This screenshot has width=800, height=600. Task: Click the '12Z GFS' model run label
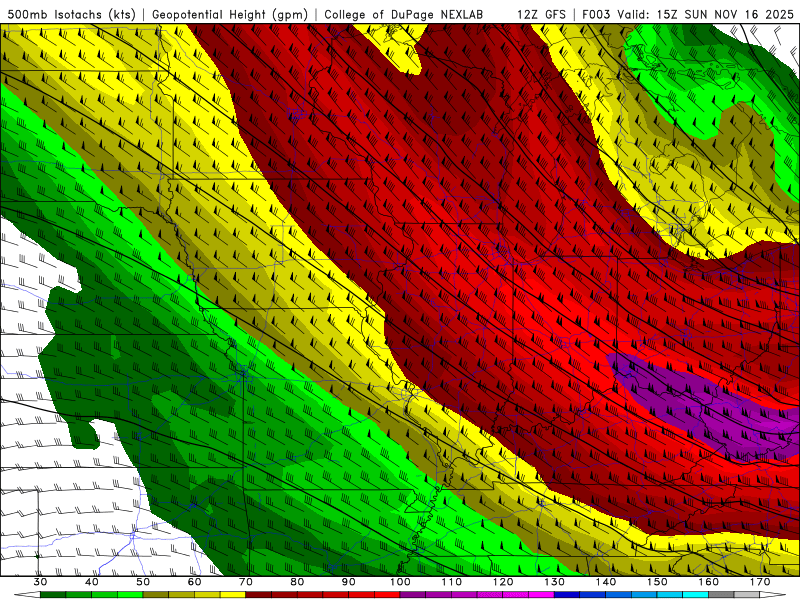tap(541, 14)
